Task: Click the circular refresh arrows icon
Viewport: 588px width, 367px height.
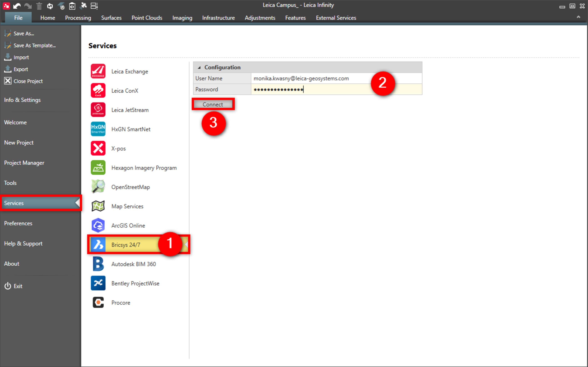Action: point(50,6)
